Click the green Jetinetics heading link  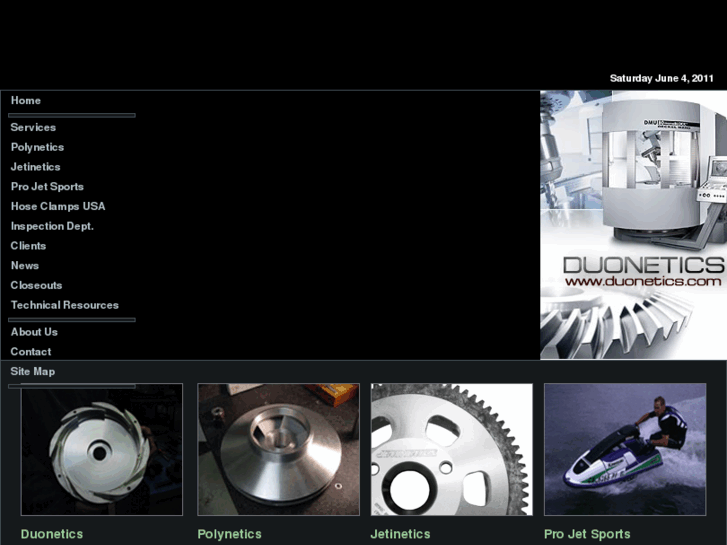click(x=400, y=534)
